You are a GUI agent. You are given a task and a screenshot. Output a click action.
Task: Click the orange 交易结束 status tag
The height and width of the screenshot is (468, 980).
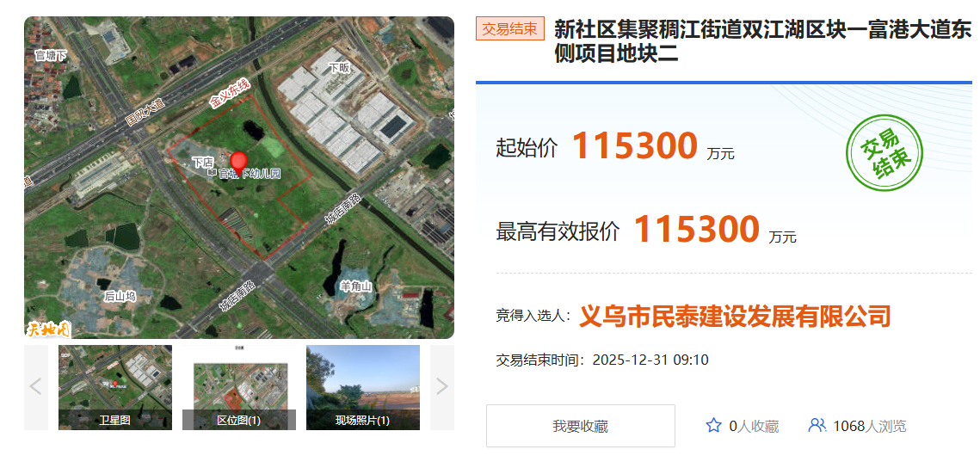click(x=510, y=29)
